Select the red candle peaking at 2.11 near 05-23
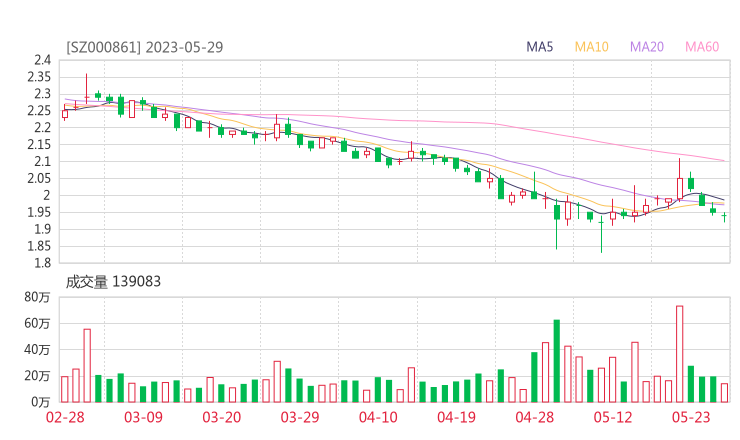Screen dimensions: 740x440 point(680,179)
